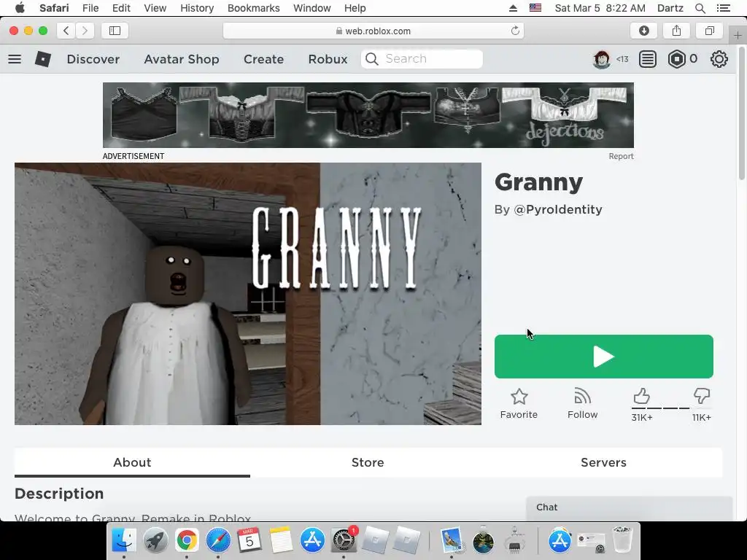Image resolution: width=747 pixels, height=560 pixels.
Task: Go to the Discover page
Action: point(93,59)
